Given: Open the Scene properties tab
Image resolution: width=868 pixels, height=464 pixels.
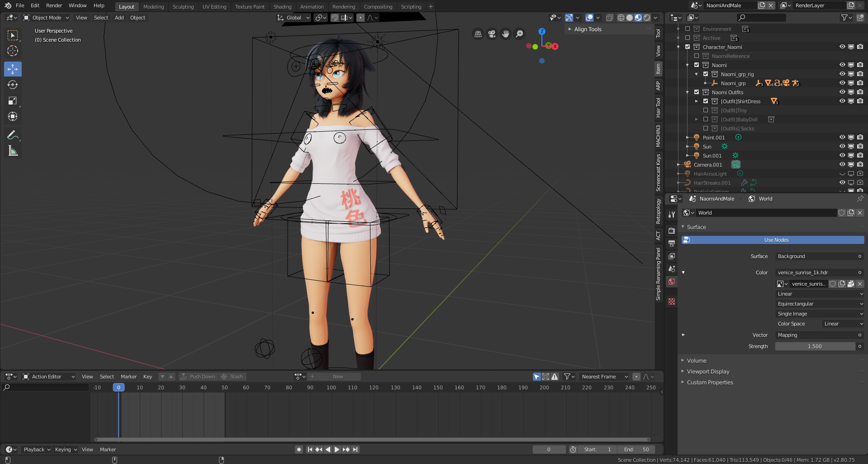Looking at the screenshot, I should click(x=672, y=269).
